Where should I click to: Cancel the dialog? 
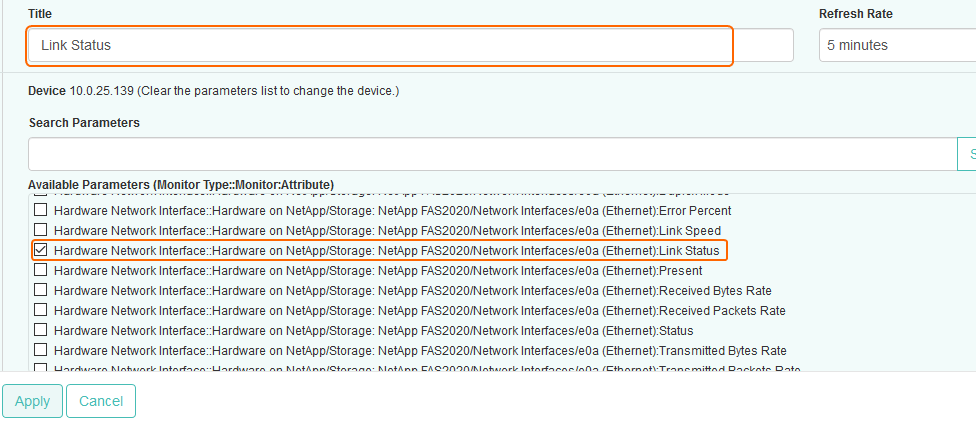click(x=101, y=401)
